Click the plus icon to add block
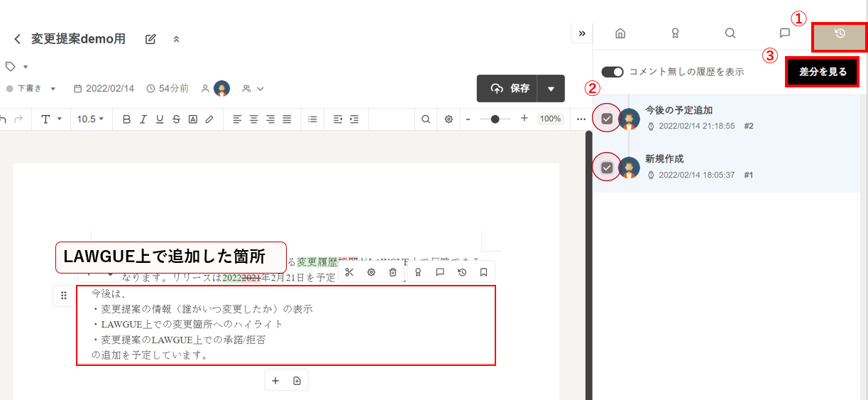868x400 pixels. point(275,381)
